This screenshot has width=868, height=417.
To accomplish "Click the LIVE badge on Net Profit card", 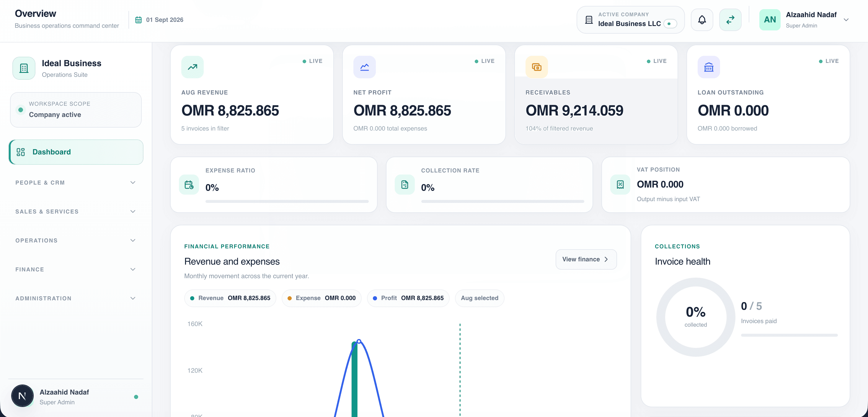I will pyautogui.click(x=484, y=61).
